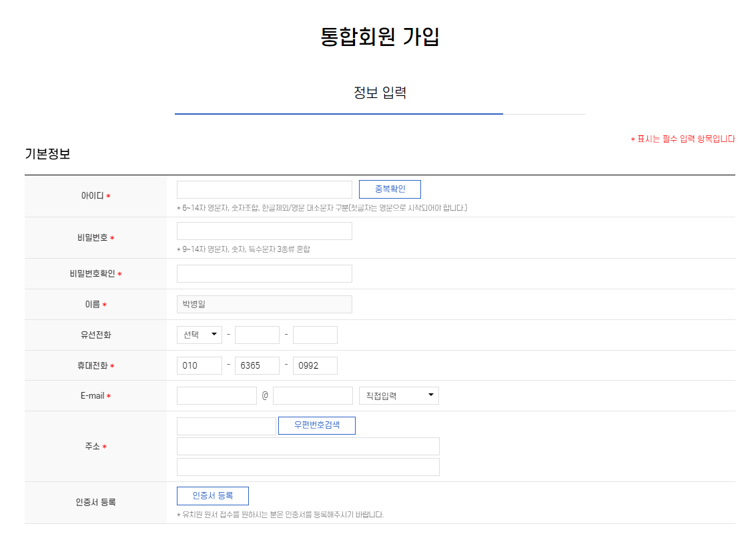
Task: Select the first address line input field
Action: click(308, 446)
